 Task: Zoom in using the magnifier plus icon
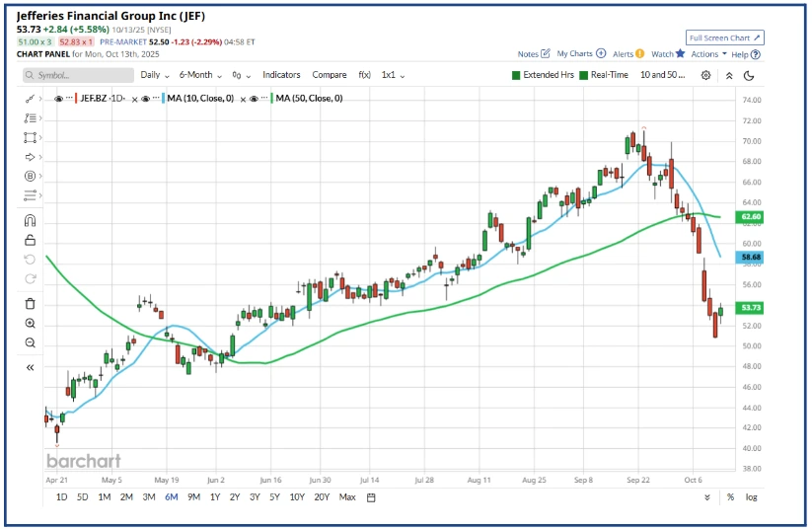click(30, 324)
